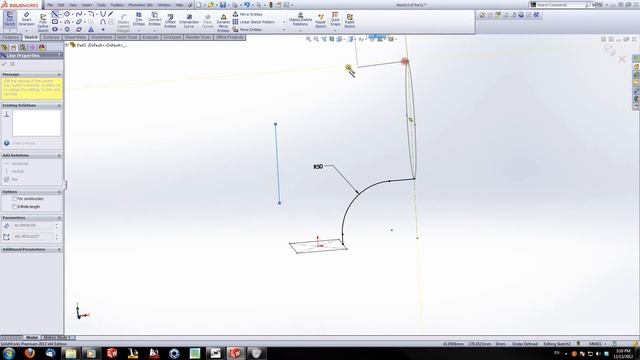Viewport: 640px width, 360px height.
Task: Open the Quick Snaps dropdown arrow
Action: (x=335, y=31)
